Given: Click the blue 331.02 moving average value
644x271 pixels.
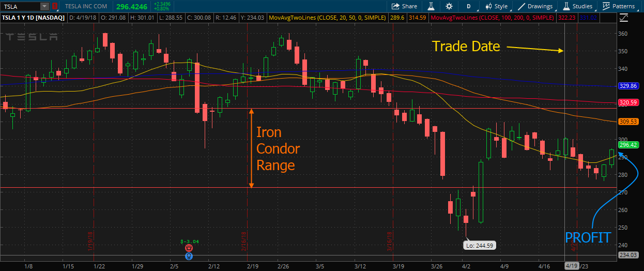Looking at the screenshot, I should click(588, 18).
